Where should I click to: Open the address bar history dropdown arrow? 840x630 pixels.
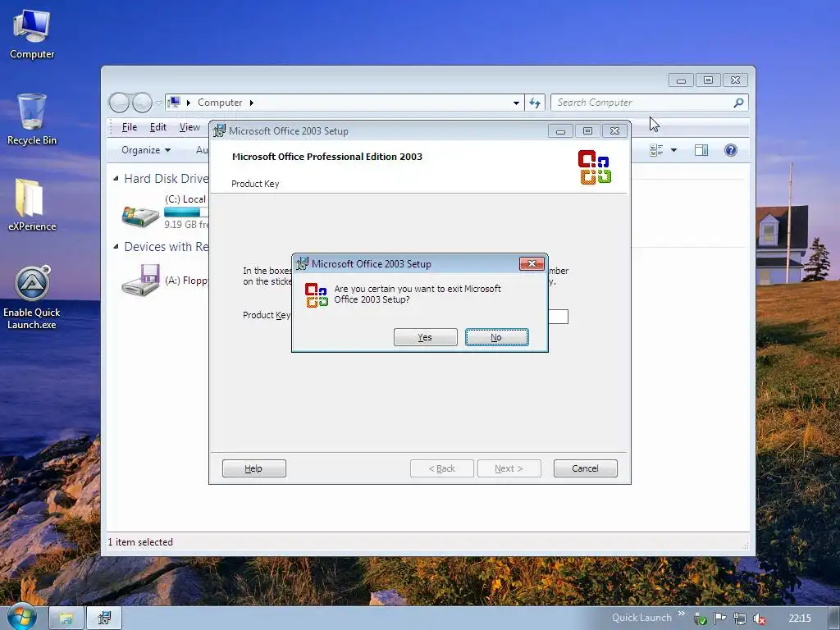coord(516,103)
